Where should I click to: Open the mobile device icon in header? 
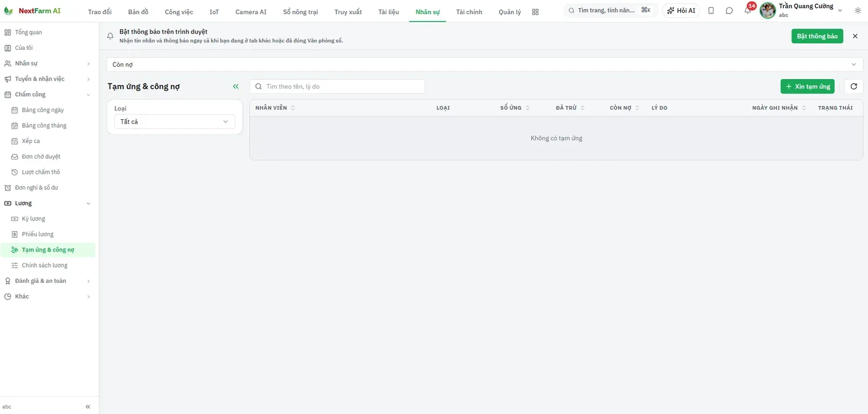711,11
